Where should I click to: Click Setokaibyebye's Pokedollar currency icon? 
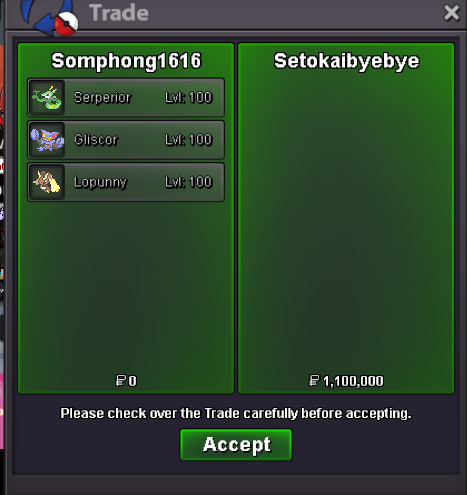click(314, 381)
